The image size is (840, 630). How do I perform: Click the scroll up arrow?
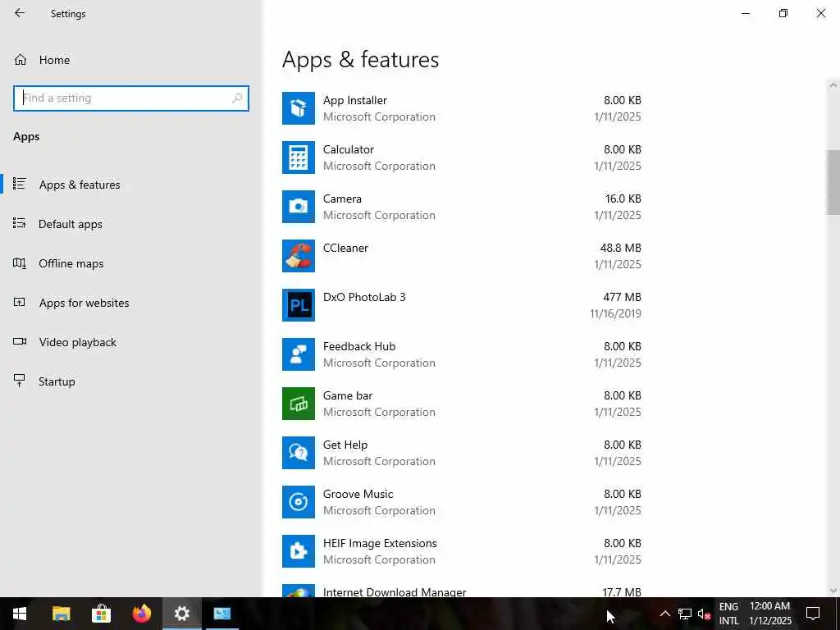(833, 84)
